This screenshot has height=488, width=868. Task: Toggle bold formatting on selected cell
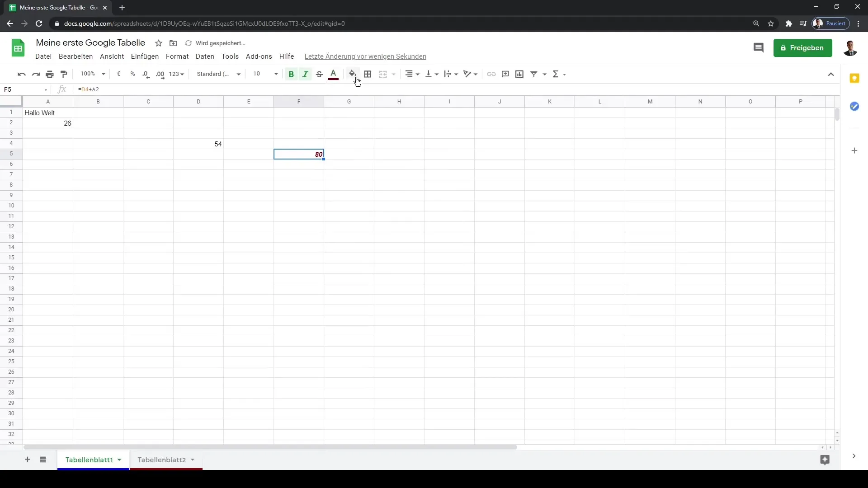tap(291, 74)
